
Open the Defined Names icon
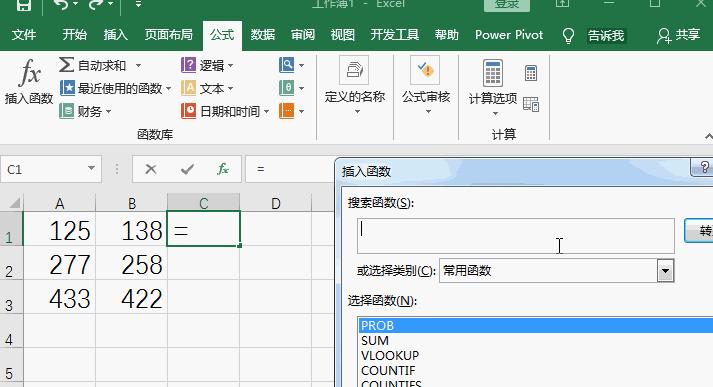point(354,70)
